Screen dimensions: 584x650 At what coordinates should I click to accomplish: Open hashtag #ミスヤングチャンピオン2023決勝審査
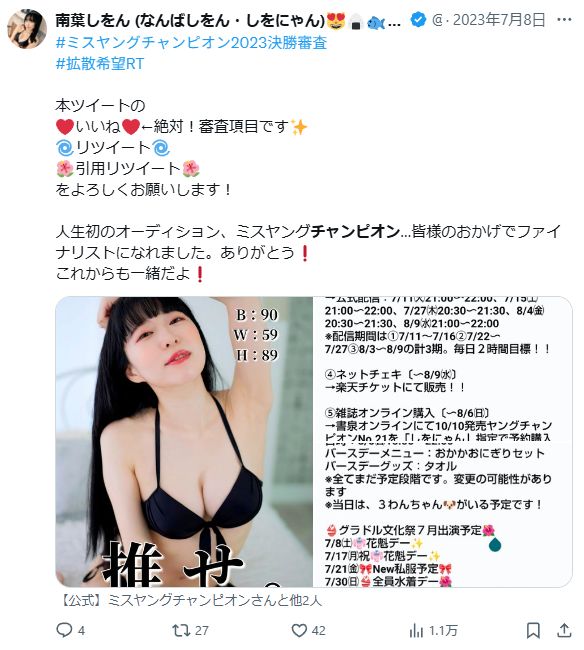(x=191, y=43)
